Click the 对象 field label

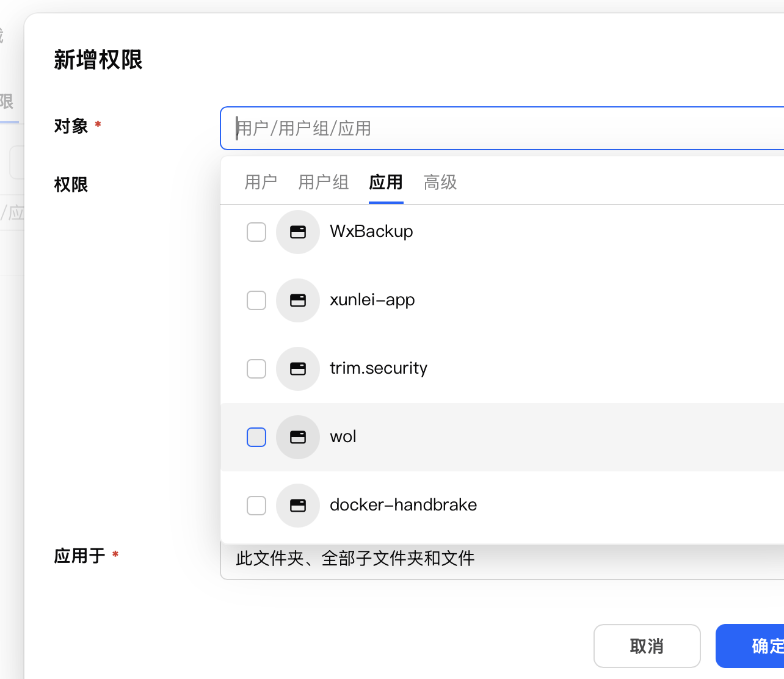pos(71,126)
